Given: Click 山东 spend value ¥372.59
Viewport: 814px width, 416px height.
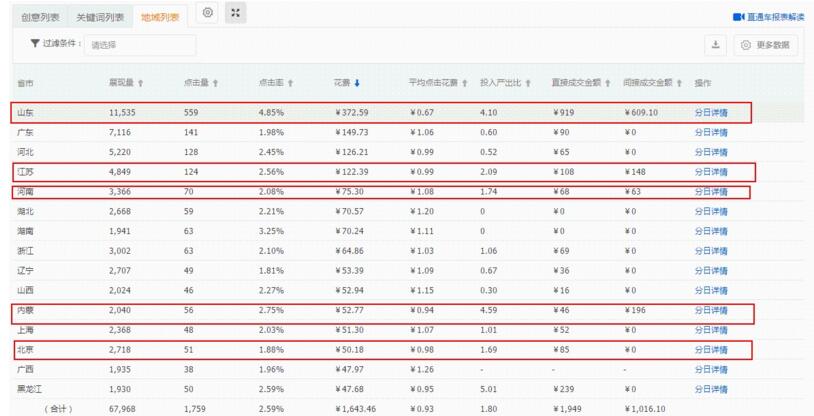Looking at the screenshot, I should 351,113.
